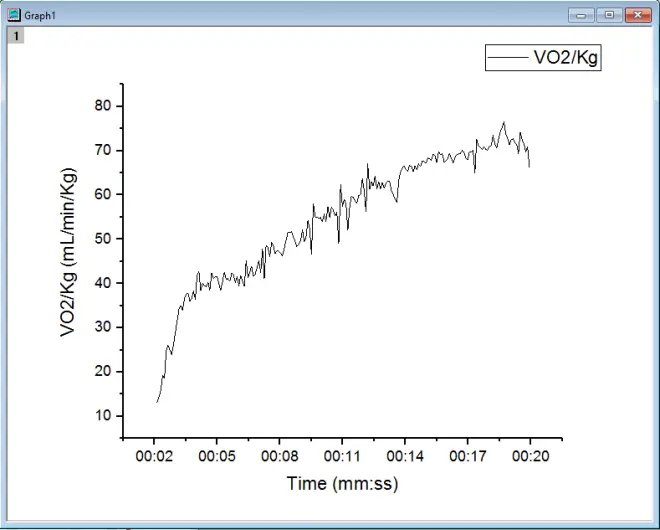Select the Y axis title VO2/Kg (mL/min/Kg)
The width and height of the screenshot is (660, 530).
coord(68,252)
